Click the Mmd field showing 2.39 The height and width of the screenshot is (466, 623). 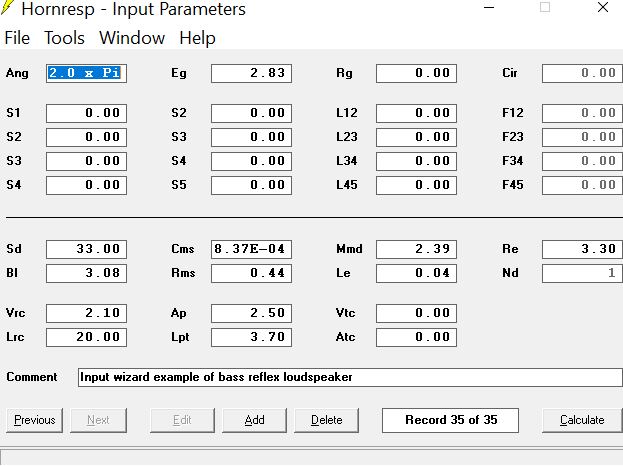click(416, 249)
